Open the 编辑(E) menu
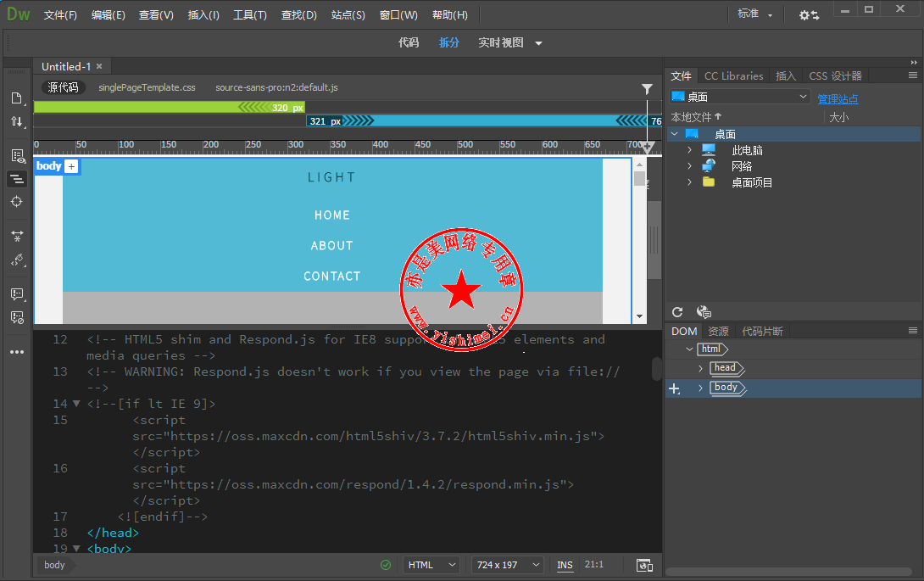 pos(109,14)
